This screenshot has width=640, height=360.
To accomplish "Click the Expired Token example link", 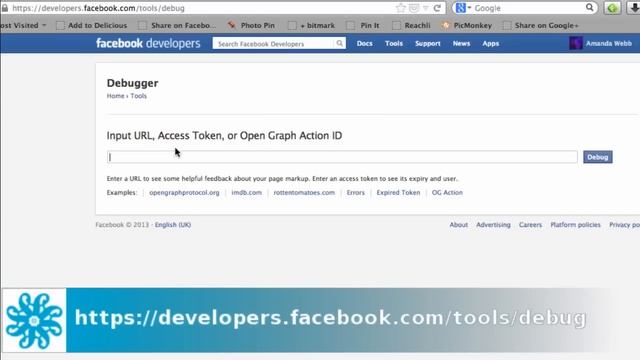I will click(x=398, y=193).
